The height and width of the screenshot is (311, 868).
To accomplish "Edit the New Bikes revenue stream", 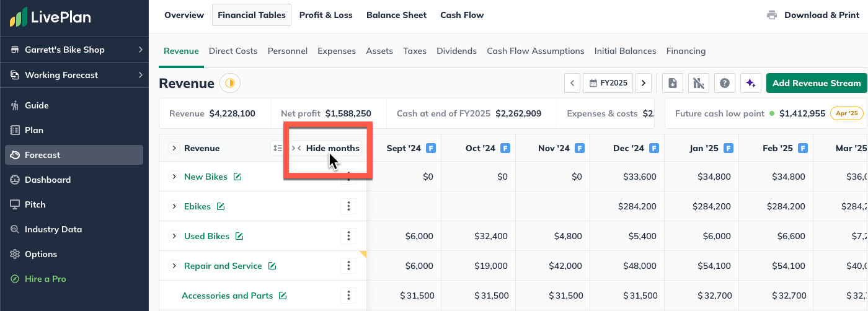I will point(237,177).
